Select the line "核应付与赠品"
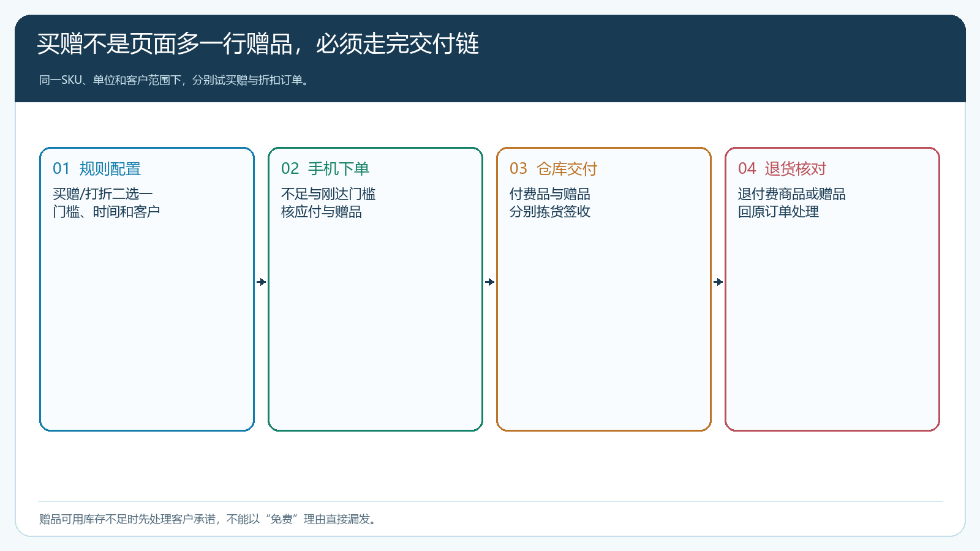 [322, 212]
